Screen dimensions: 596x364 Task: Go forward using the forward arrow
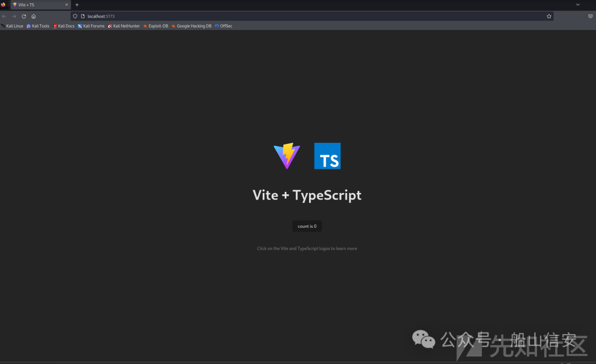14,17
